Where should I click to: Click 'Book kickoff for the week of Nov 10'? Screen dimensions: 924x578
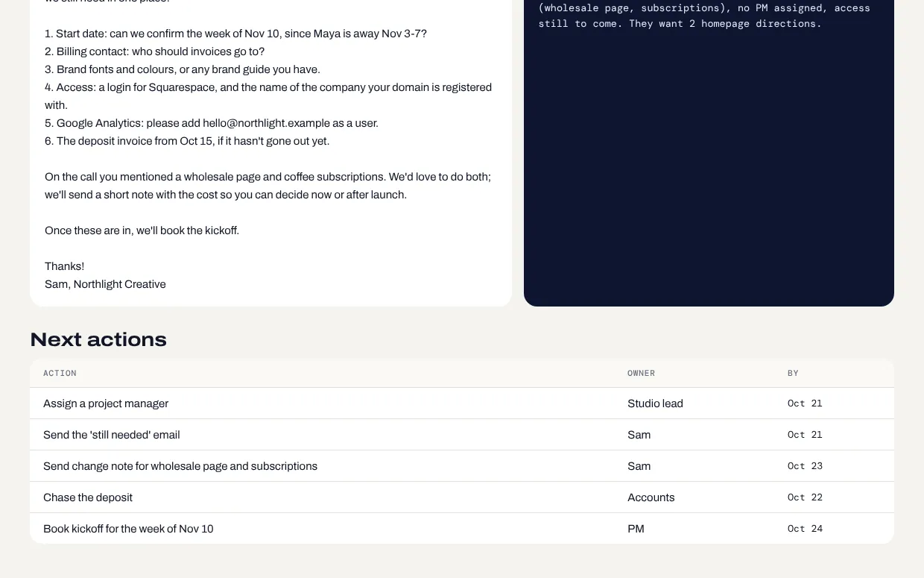[128, 529]
